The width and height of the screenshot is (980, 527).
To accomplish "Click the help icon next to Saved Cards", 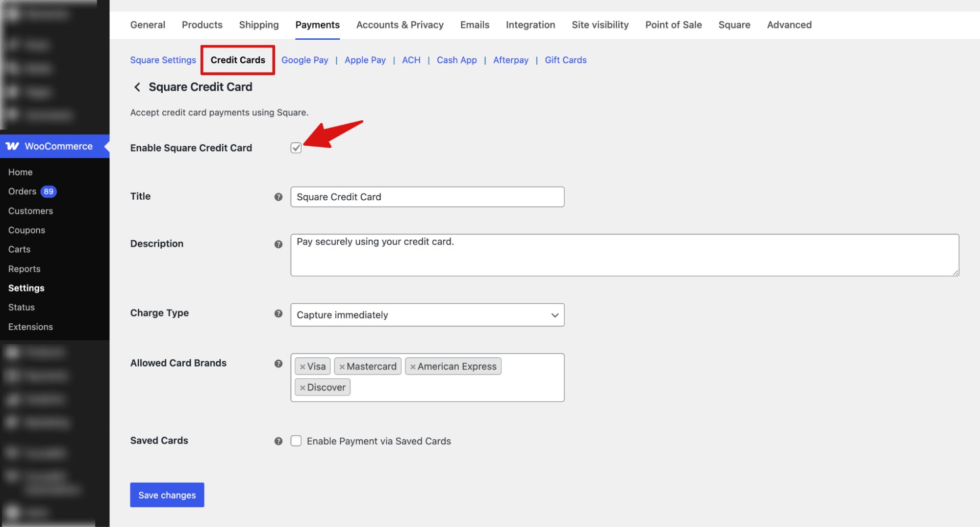I will 278,441.
